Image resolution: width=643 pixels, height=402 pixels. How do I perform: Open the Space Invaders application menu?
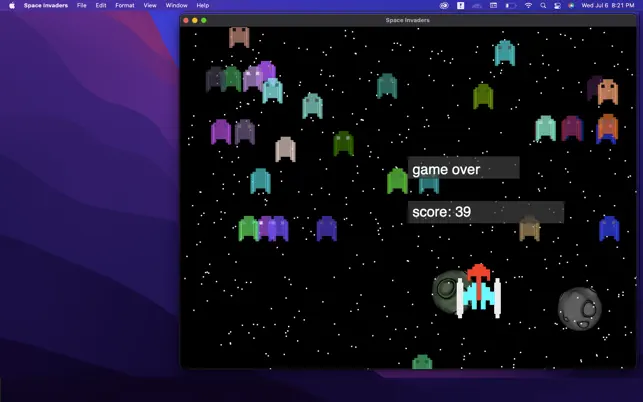(46, 5)
